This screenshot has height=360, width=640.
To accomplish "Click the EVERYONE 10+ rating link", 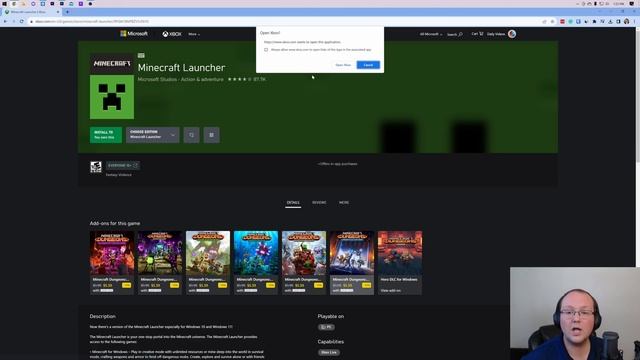I will pyautogui.click(x=122, y=165).
